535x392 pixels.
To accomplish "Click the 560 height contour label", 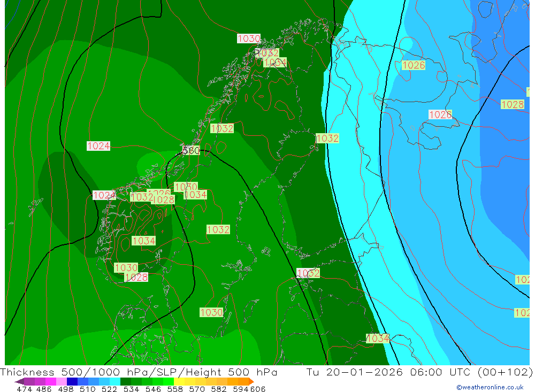I will (x=191, y=150).
